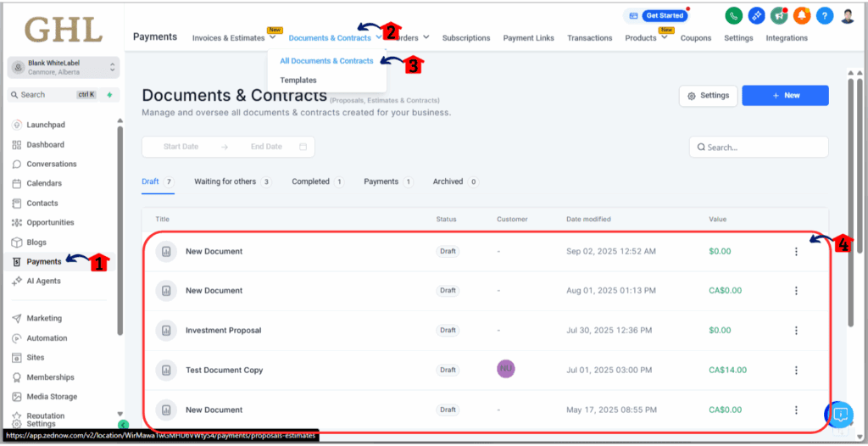The image size is (868, 446).
Task: Go to Settings in Payments nav
Action: pyautogui.click(x=738, y=38)
